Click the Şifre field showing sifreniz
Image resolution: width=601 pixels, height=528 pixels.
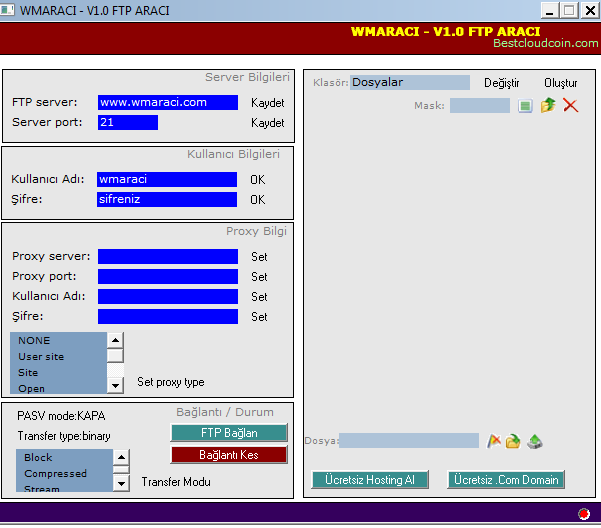pos(167,199)
